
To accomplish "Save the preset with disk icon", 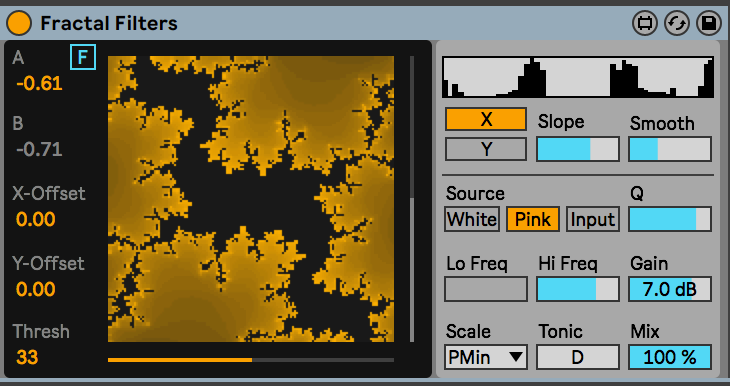I will coord(709,23).
